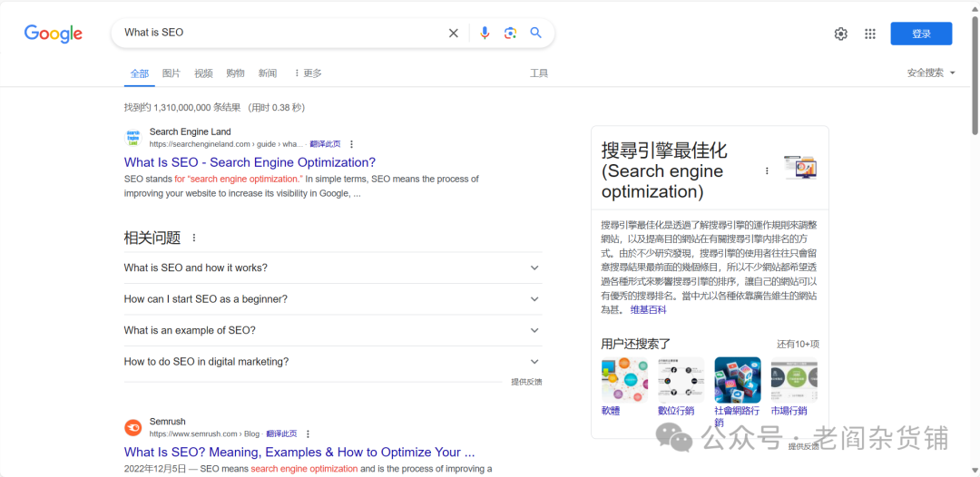Open the 维基百科 link
The height and width of the screenshot is (477, 980).
(648, 309)
